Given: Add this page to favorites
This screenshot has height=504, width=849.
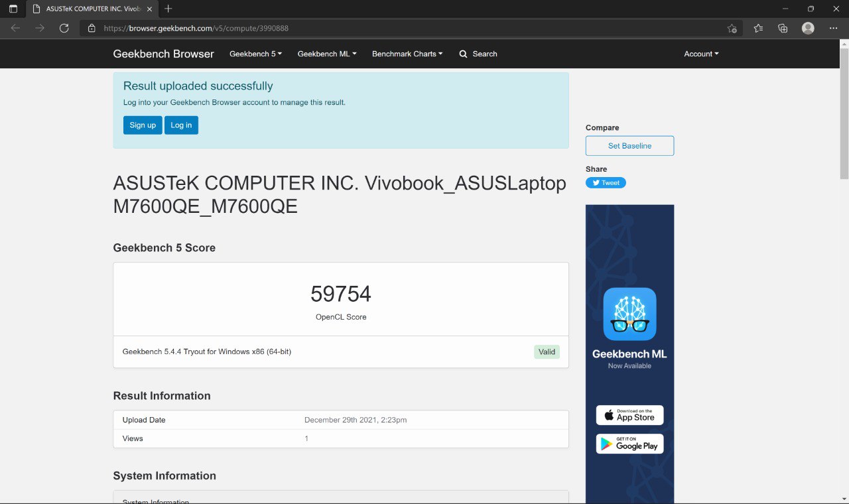Looking at the screenshot, I should [732, 29].
